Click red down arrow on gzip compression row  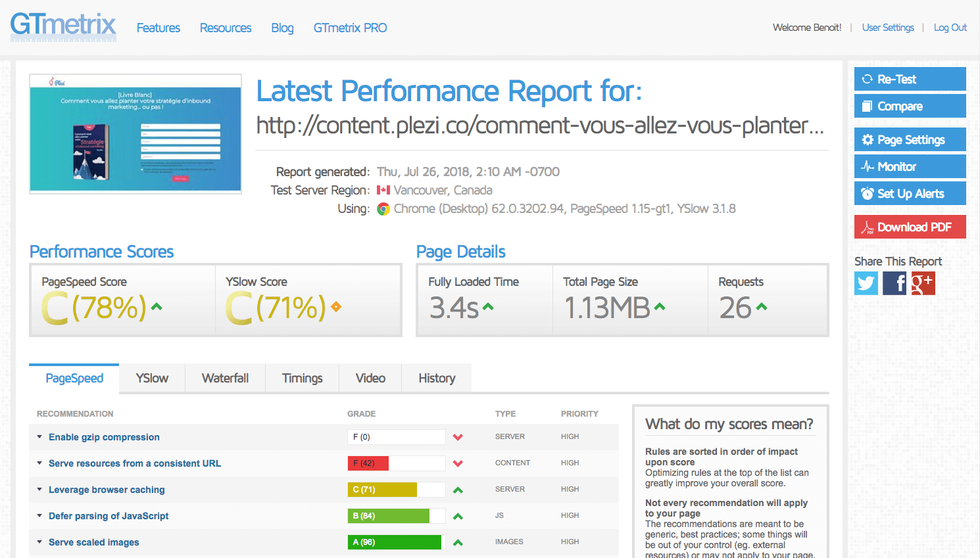[458, 437]
